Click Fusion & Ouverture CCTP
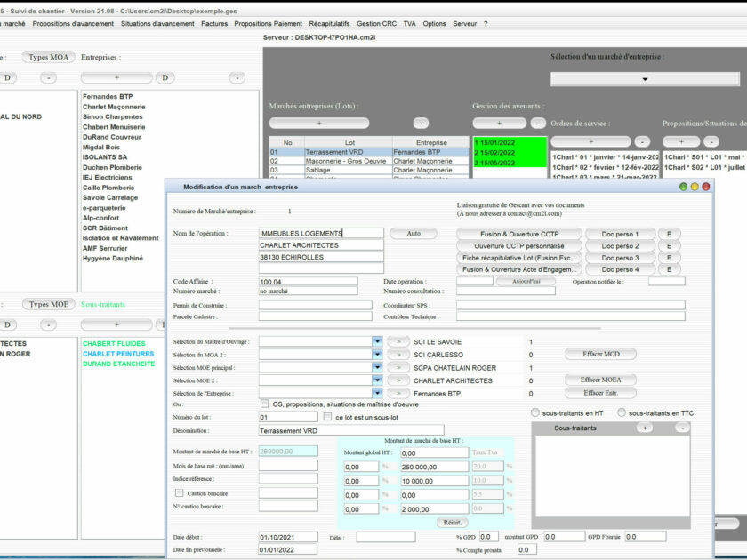 tap(519, 234)
